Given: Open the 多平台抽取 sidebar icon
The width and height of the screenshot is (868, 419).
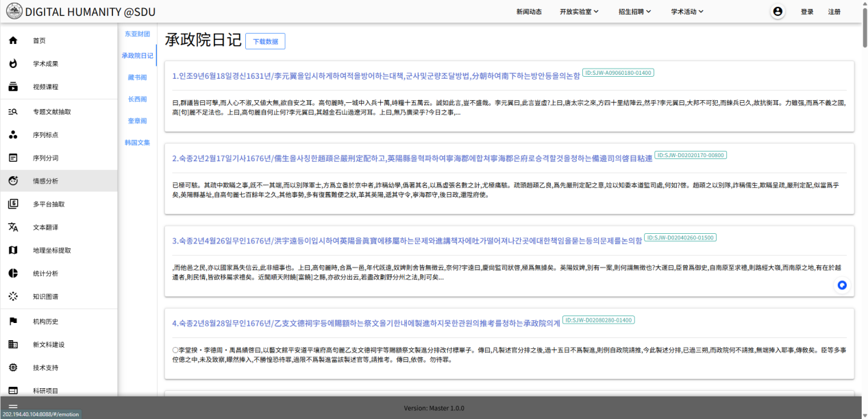Looking at the screenshot, I should coord(13,204).
